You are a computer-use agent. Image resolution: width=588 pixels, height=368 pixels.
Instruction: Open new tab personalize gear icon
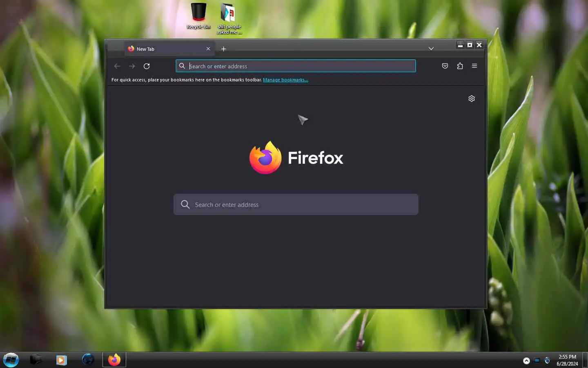click(472, 99)
